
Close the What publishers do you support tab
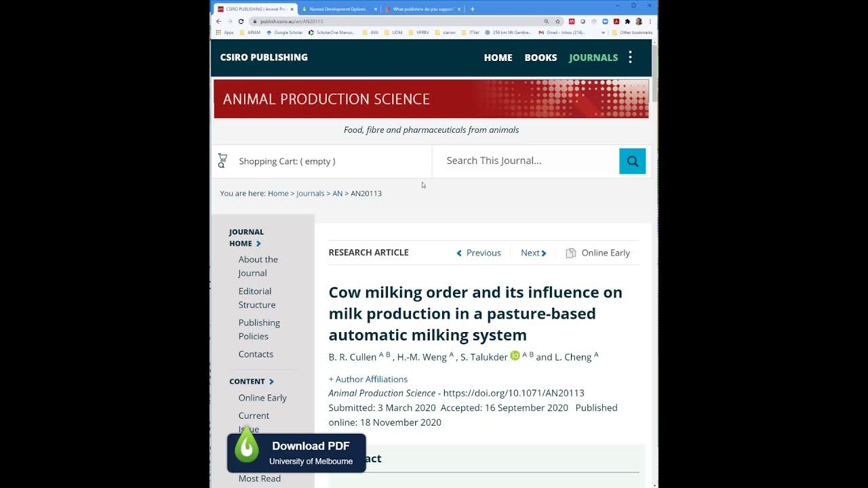(x=459, y=9)
